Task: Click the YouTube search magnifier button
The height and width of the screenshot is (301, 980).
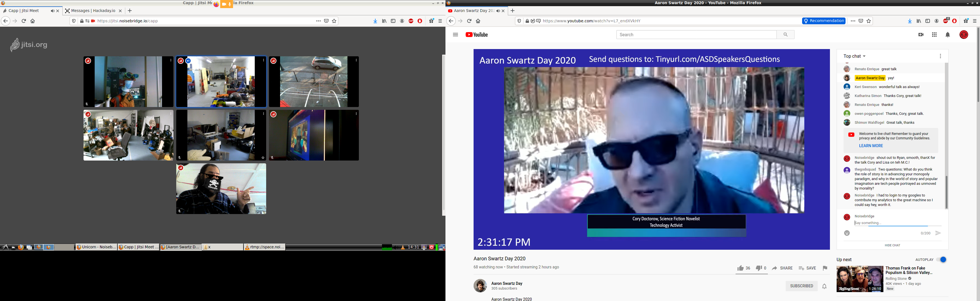Action: [785, 35]
